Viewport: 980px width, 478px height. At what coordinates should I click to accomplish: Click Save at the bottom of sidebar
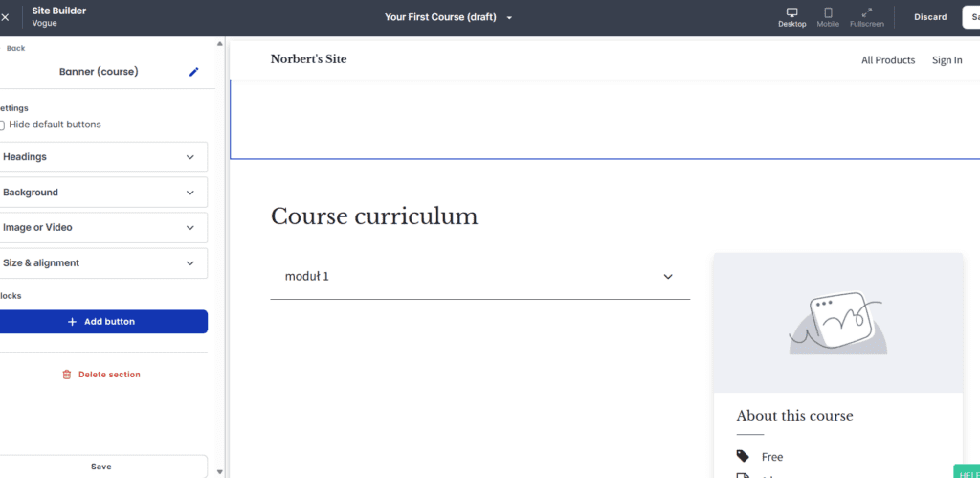[101, 467]
